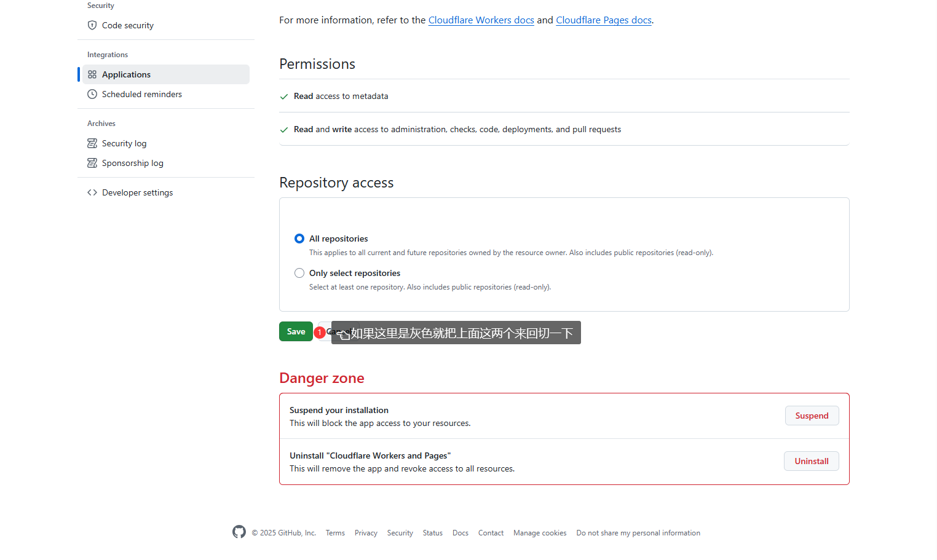Image resolution: width=937 pixels, height=560 pixels.
Task: Choose Only select repositories radio button
Action: (299, 273)
